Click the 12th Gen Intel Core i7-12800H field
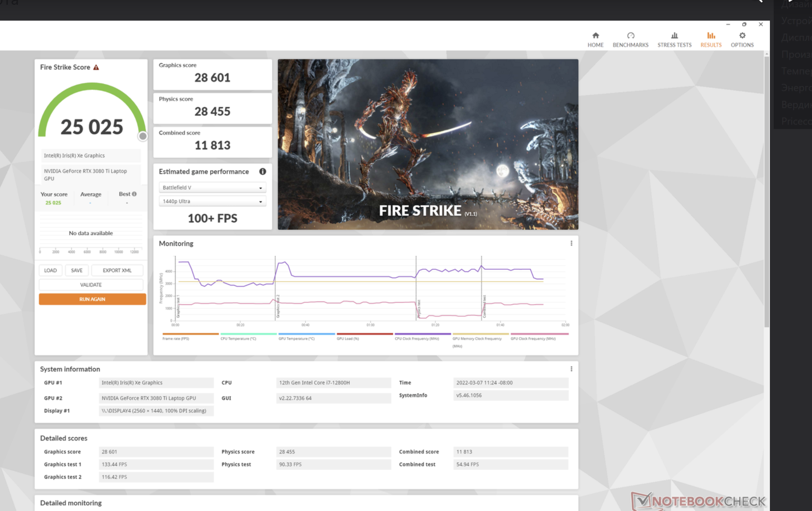The image size is (812, 511). point(334,383)
